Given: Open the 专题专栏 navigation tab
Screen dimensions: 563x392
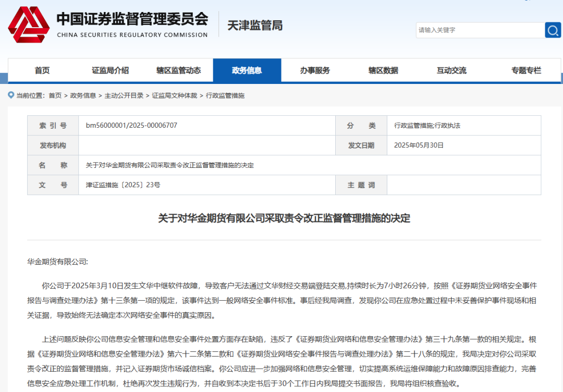Looking at the screenshot, I should click(x=526, y=70).
